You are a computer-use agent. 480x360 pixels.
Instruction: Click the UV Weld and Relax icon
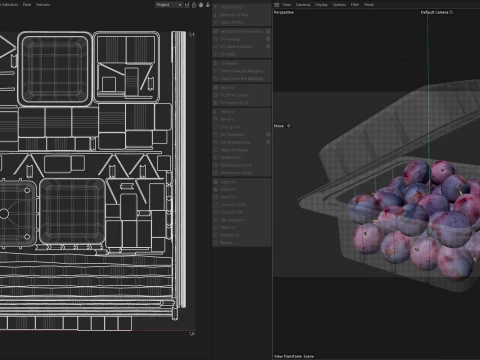(x=216, y=47)
